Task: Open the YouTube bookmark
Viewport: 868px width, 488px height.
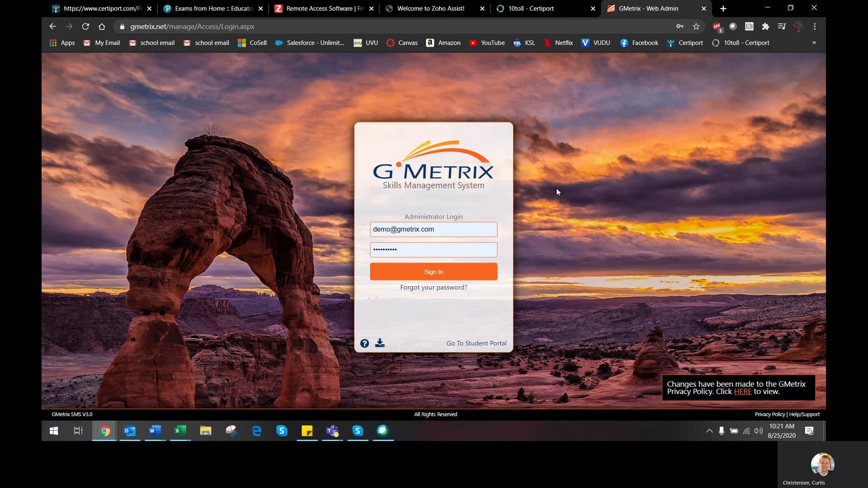Action: coord(487,43)
